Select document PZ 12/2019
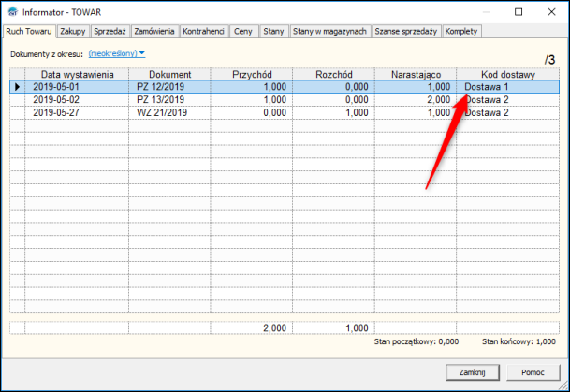 [x=169, y=87]
